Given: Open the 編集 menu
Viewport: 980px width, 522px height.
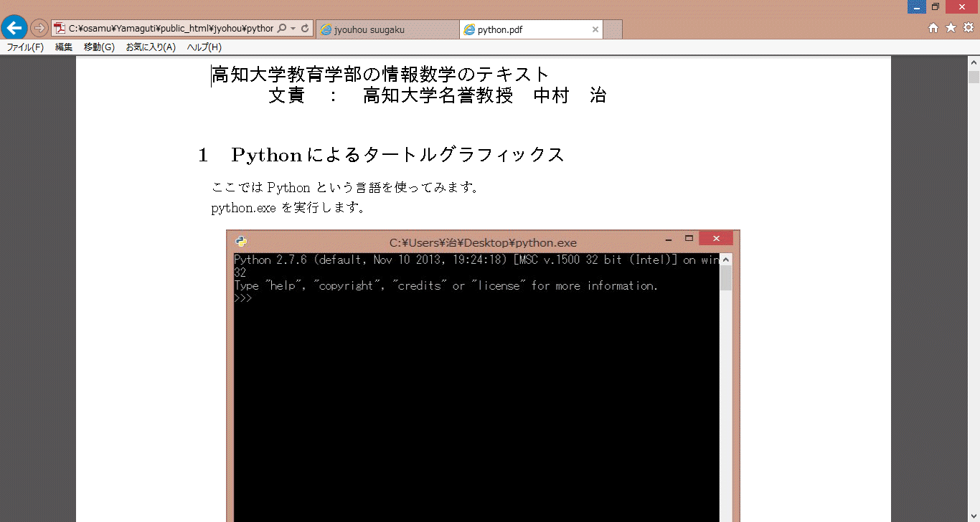Looking at the screenshot, I should 64,47.
